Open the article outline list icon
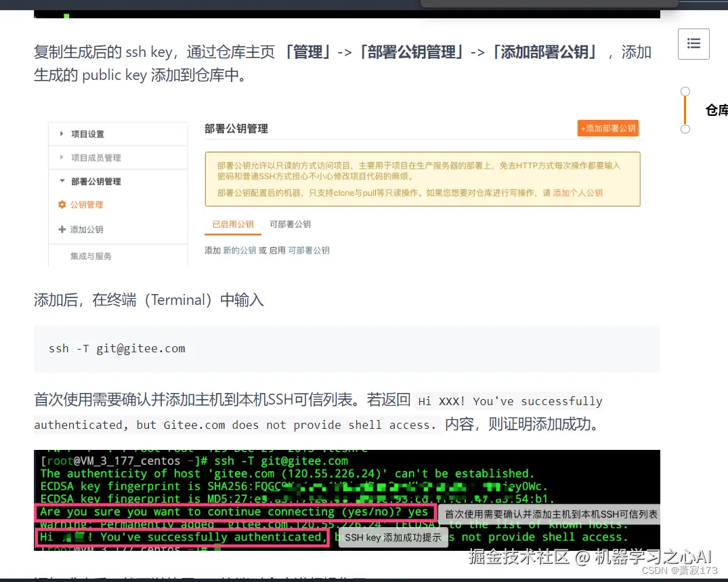This screenshot has width=728, height=582. (693, 43)
